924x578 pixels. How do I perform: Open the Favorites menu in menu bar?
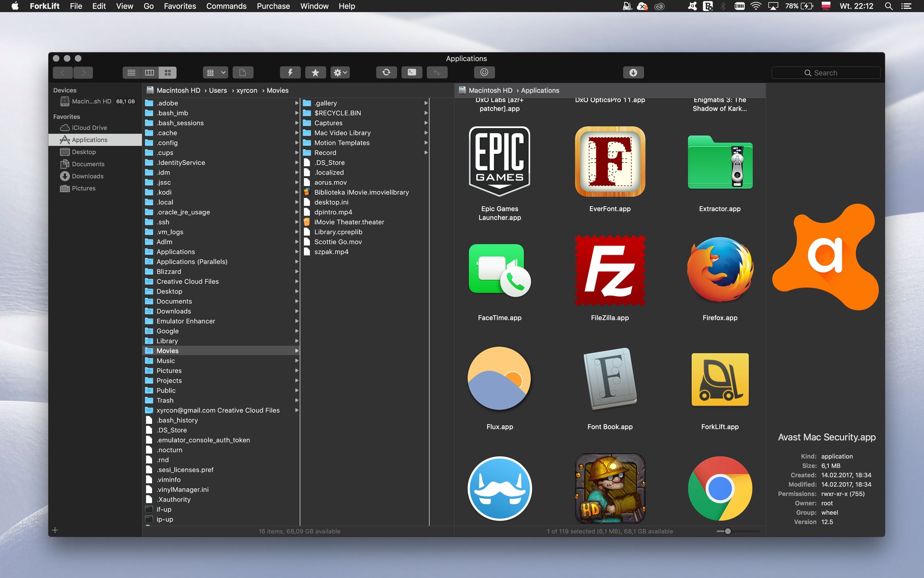pyautogui.click(x=180, y=6)
